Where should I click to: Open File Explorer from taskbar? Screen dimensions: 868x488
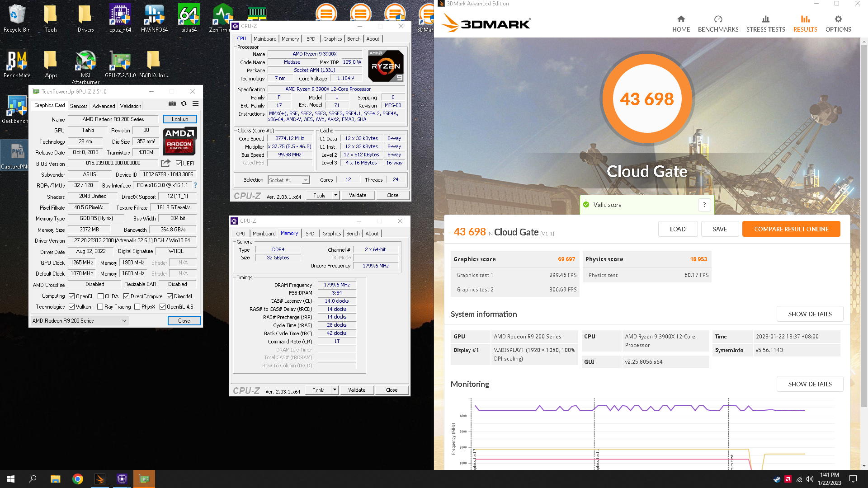[55, 479]
